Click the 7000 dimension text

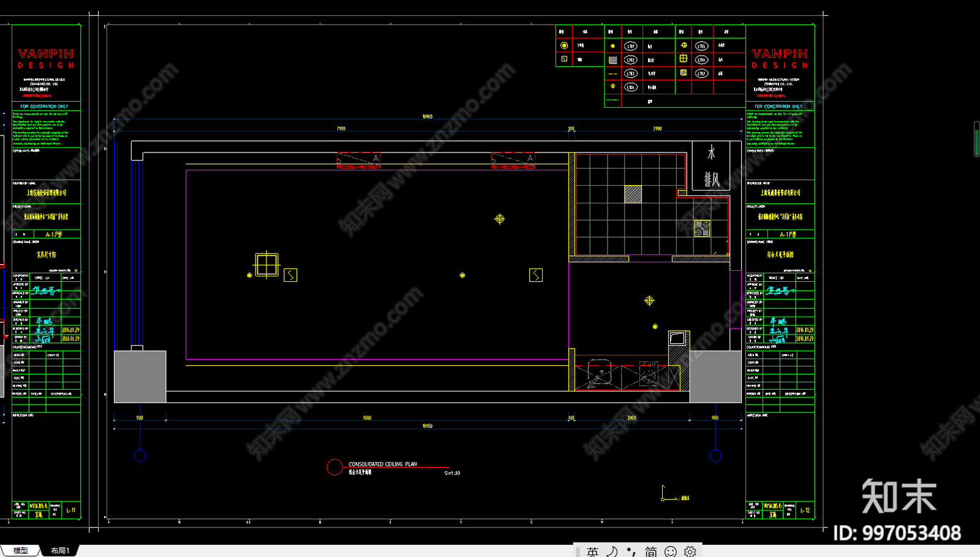[x=367, y=418]
